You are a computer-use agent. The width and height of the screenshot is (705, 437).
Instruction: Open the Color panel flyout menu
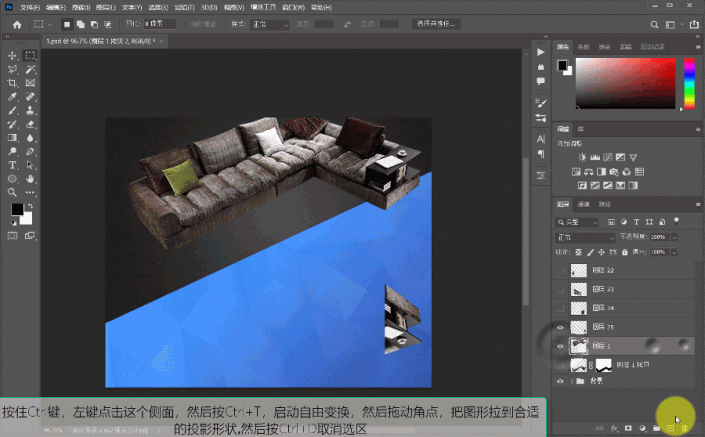pos(698,46)
